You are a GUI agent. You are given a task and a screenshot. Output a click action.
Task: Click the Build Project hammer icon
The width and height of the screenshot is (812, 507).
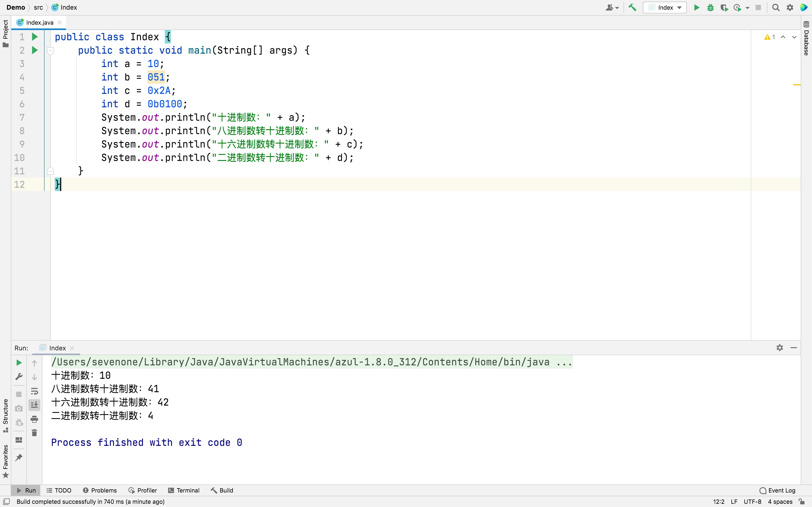click(632, 8)
